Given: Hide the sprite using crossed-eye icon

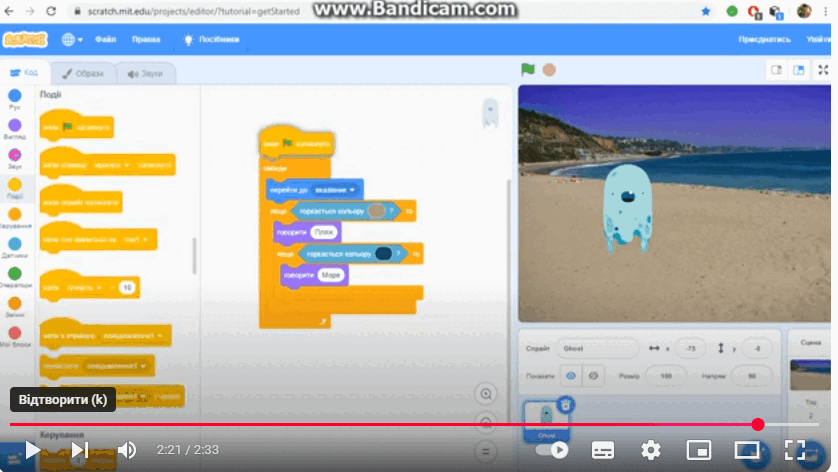Looking at the screenshot, I should pos(593,376).
